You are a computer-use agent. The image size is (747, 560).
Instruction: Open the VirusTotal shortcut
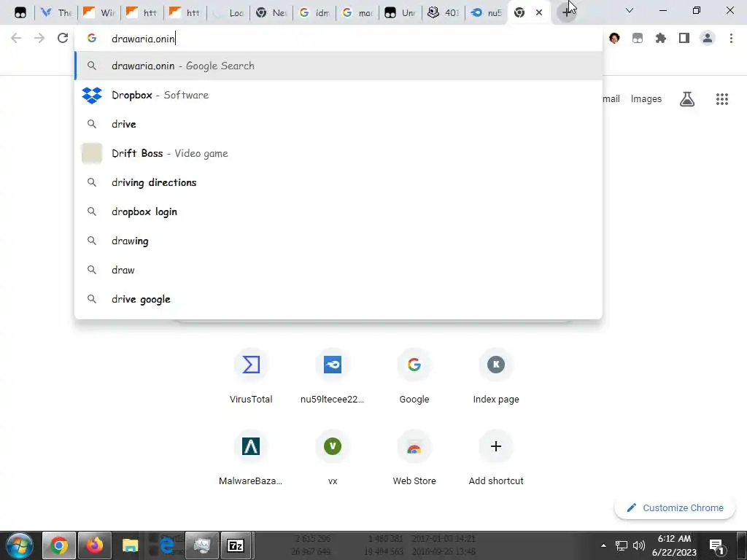pos(251,376)
